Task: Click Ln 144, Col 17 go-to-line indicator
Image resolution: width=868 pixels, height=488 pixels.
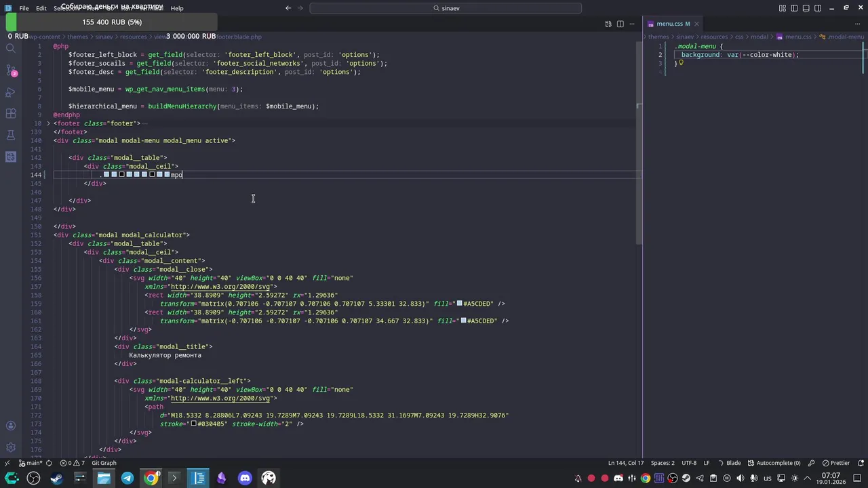Action: click(x=626, y=463)
